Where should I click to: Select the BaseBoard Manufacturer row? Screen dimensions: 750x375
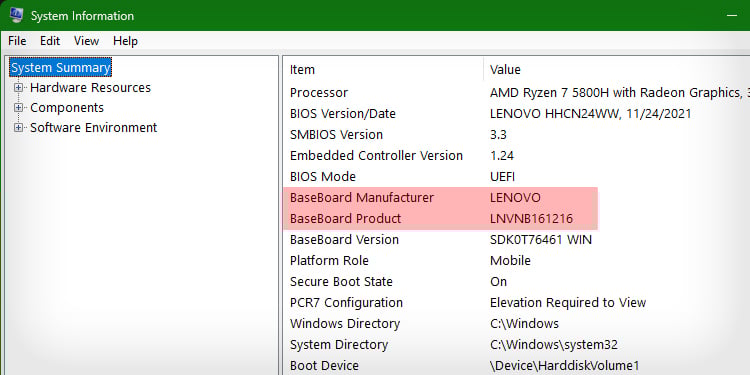pyautogui.click(x=517, y=198)
